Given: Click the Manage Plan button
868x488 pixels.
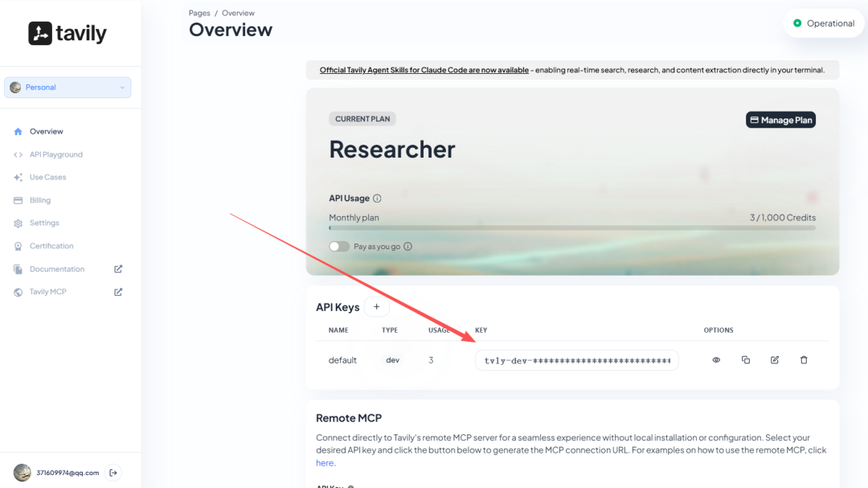Looking at the screenshot, I should coord(780,120).
